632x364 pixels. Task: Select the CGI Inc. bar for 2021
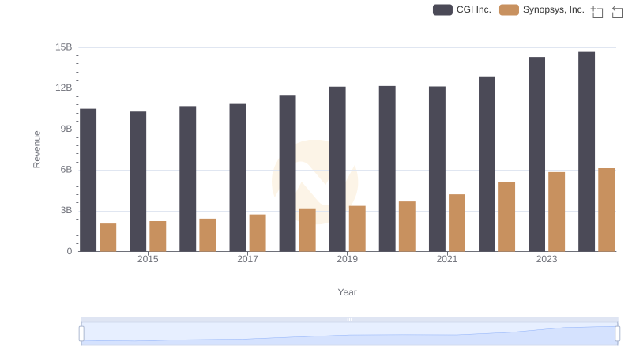[438, 169]
